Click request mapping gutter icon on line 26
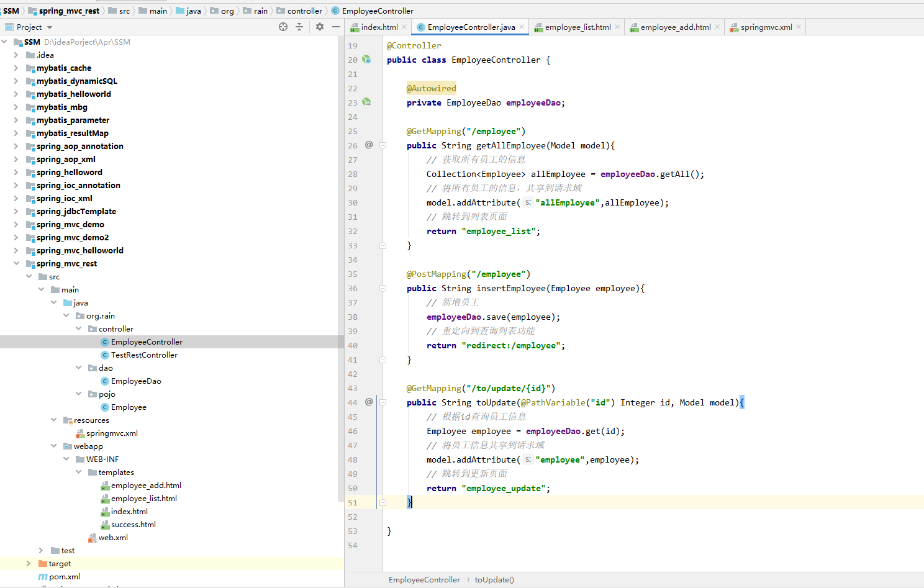 click(369, 145)
